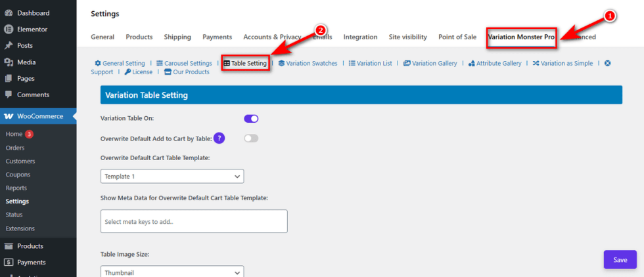
Task: Click the Products box icon in sidebar
Action: [x=8, y=246]
